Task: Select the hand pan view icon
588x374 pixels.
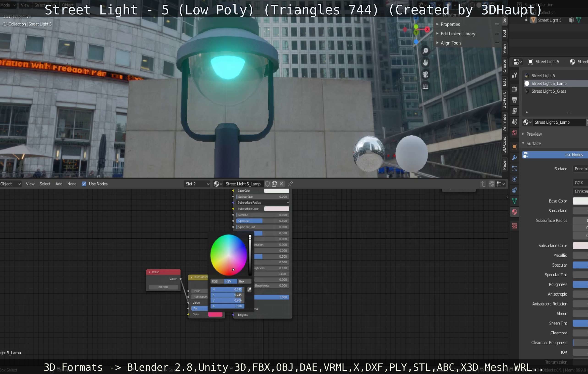Action: (x=425, y=63)
